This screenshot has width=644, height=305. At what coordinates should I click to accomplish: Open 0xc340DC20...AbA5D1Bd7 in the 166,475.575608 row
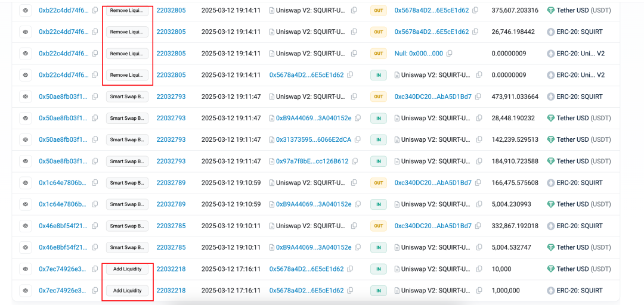pyautogui.click(x=433, y=183)
